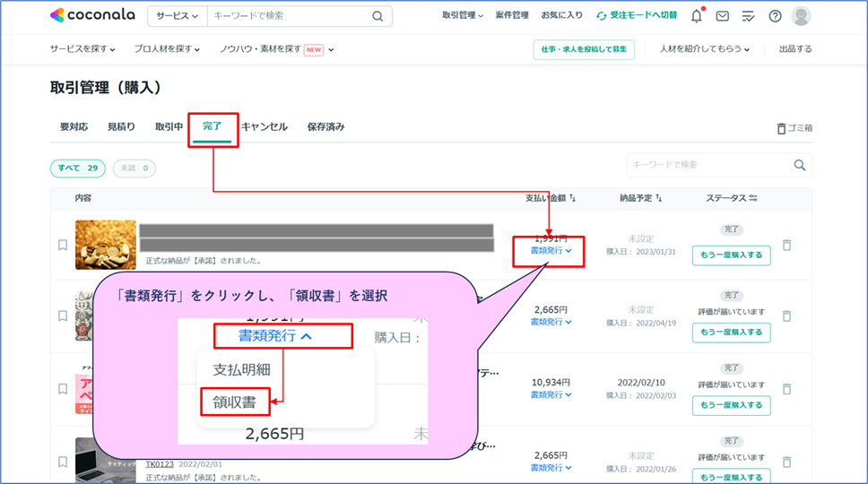Image resolution: width=868 pixels, height=484 pixels.
Task: Bookmark the first transaction row
Action: (x=63, y=245)
